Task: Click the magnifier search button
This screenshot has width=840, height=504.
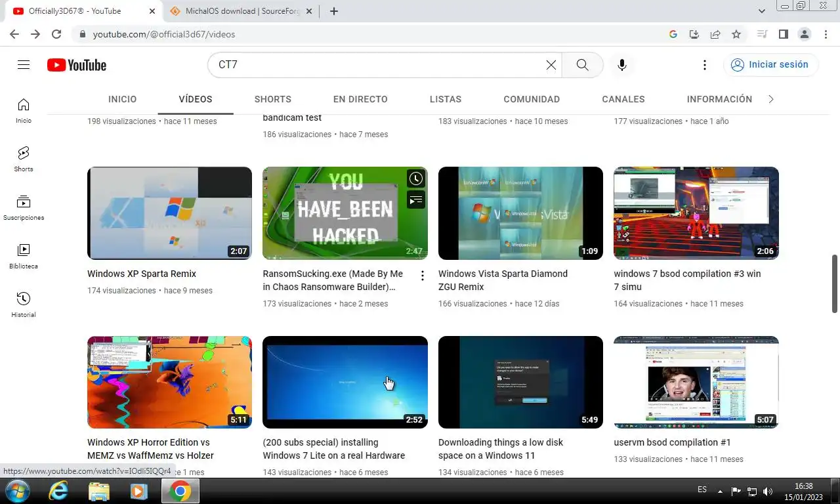Action: tap(582, 65)
